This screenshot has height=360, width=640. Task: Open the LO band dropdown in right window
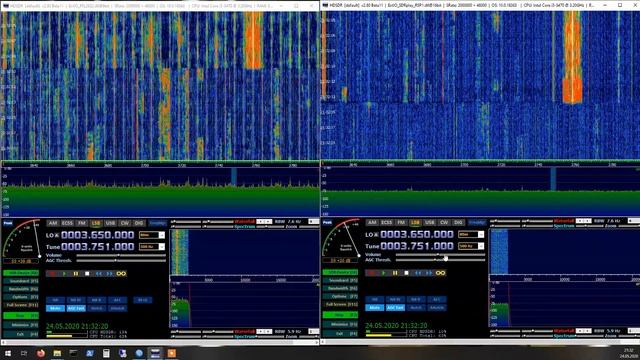[x=481, y=234]
